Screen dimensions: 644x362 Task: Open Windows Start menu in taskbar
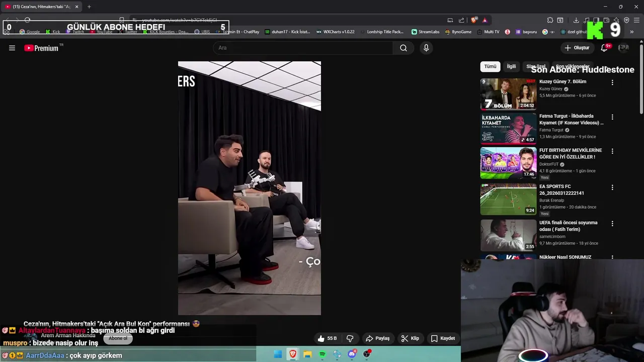click(278, 354)
